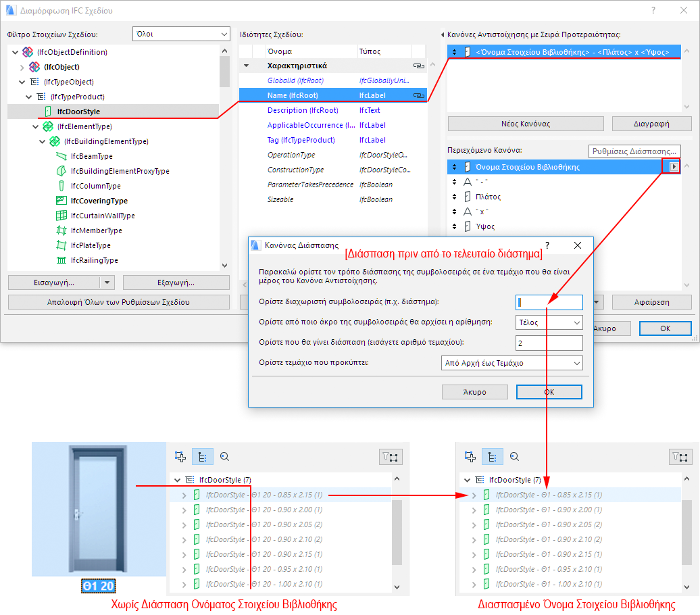Expand the (IfcObject) node
The image size is (700, 615).
[x=22, y=68]
